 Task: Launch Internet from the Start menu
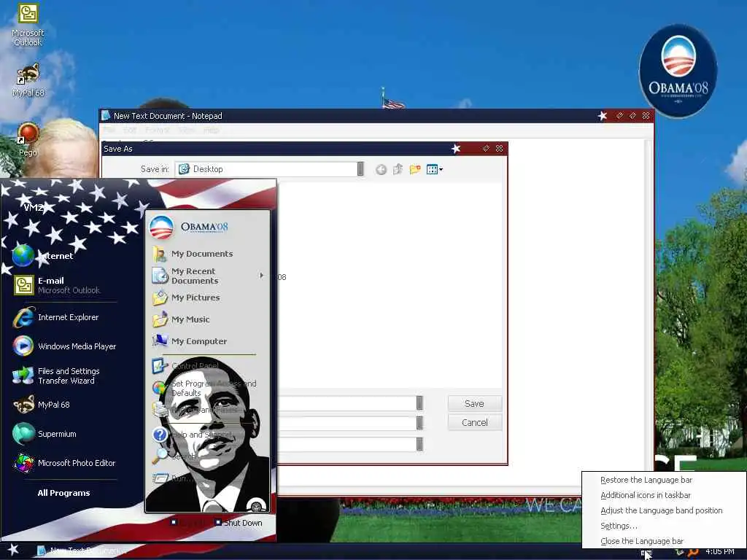coord(43,256)
